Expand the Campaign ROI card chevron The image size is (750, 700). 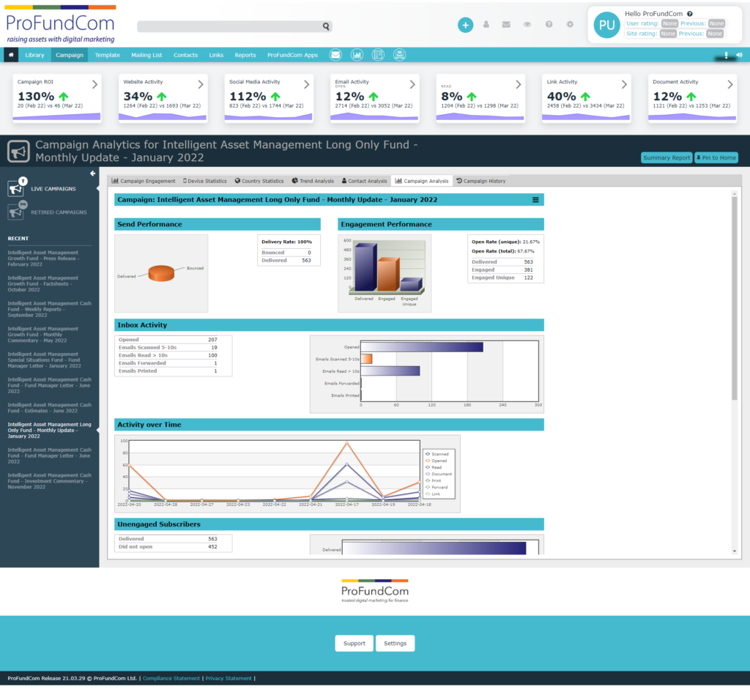pos(94,84)
